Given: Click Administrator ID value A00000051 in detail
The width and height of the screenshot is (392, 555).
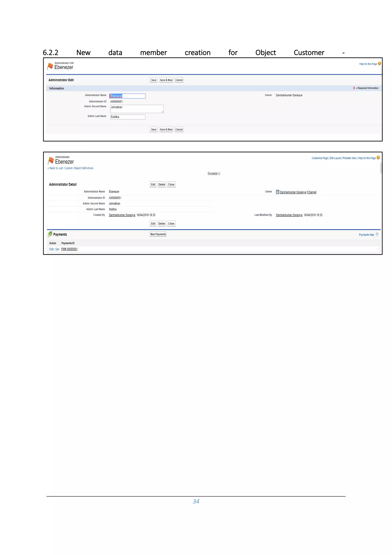Looking at the screenshot, I should [115, 198].
